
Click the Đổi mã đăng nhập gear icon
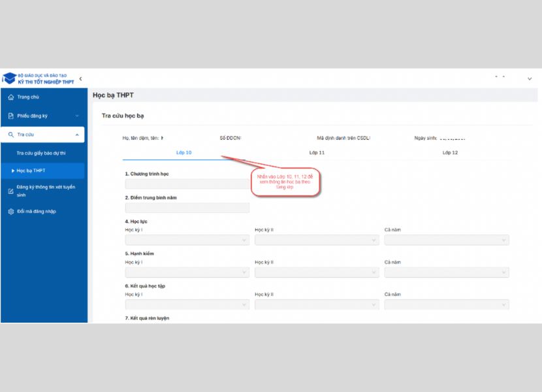(10, 212)
